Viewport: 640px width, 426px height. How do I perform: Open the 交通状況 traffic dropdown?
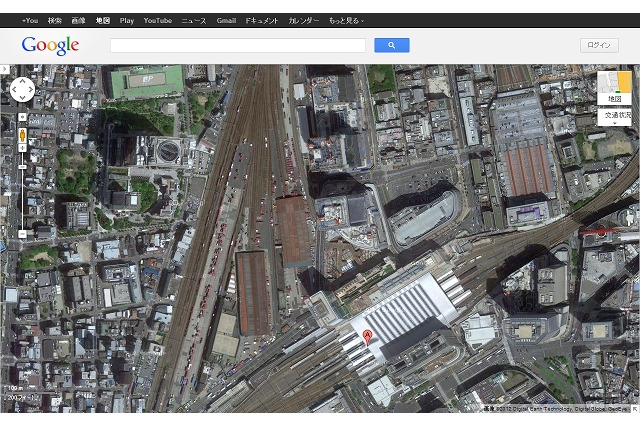click(x=614, y=117)
